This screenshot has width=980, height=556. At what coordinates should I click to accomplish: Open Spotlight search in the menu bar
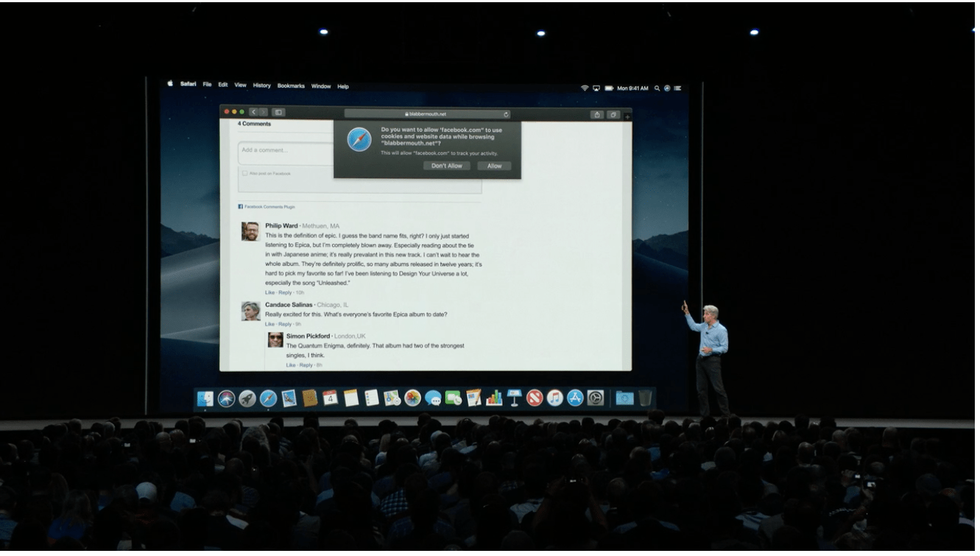tap(657, 87)
